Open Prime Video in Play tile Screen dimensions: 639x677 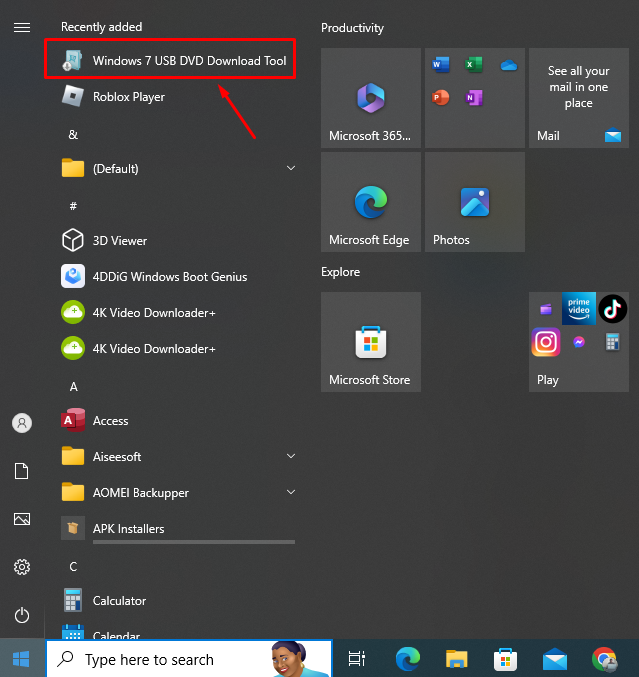579,309
